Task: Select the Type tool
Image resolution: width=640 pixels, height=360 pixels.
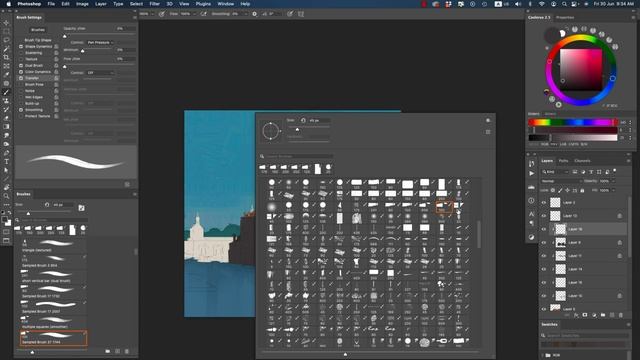Action: coord(6,162)
